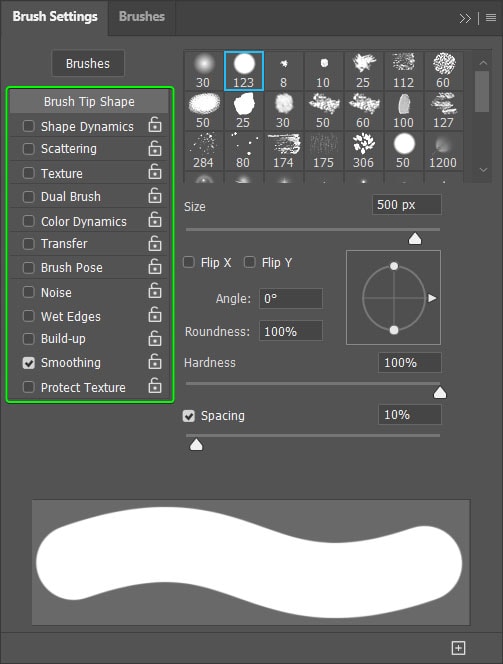Screen dimensions: 503x664
Task: Click the Dual Brush option label
Action: (71, 197)
